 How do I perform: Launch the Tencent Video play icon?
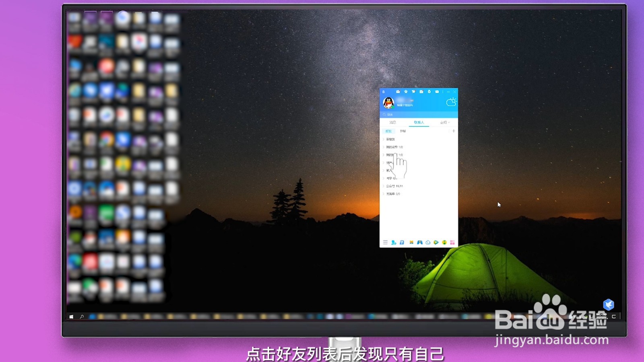[x=436, y=242]
